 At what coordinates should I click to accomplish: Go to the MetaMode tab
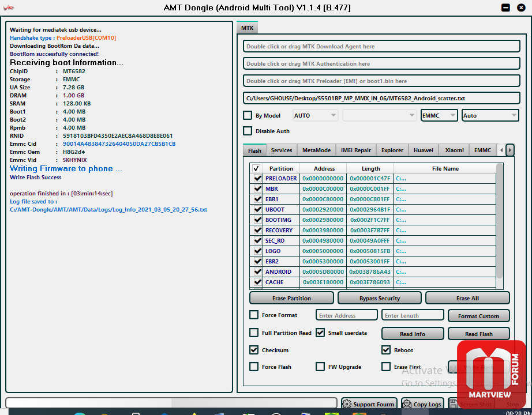pos(317,150)
